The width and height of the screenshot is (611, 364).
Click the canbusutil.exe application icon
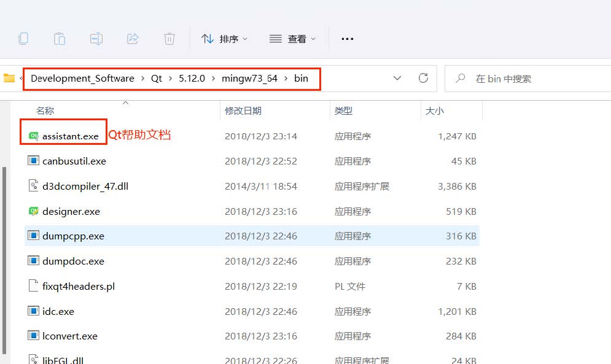click(34, 161)
